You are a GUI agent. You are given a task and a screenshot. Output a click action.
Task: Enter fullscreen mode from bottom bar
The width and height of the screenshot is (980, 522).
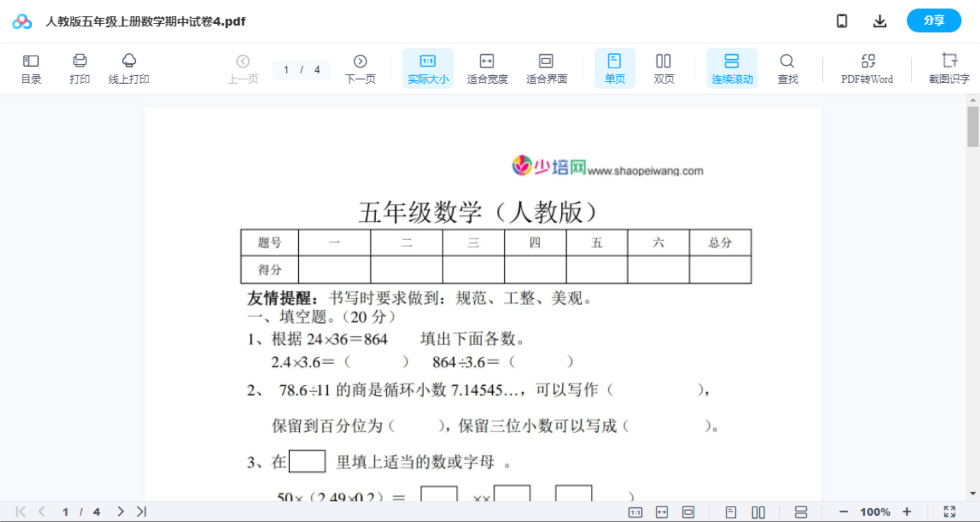(x=949, y=512)
